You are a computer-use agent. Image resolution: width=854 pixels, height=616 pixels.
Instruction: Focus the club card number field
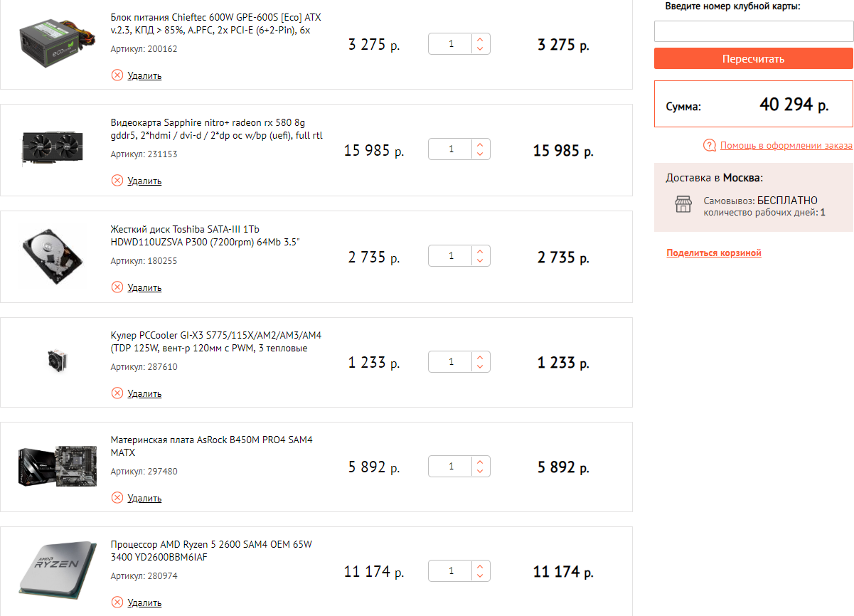753,31
